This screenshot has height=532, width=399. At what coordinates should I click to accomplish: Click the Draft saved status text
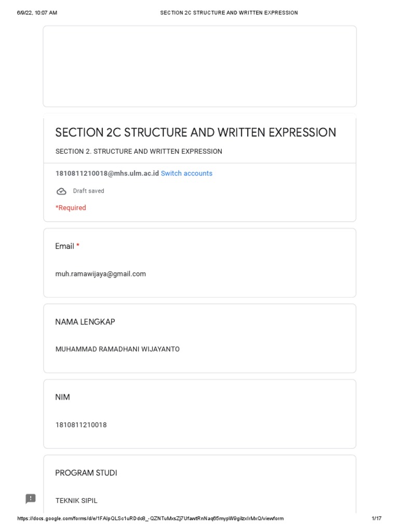pyautogui.click(x=88, y=191)
